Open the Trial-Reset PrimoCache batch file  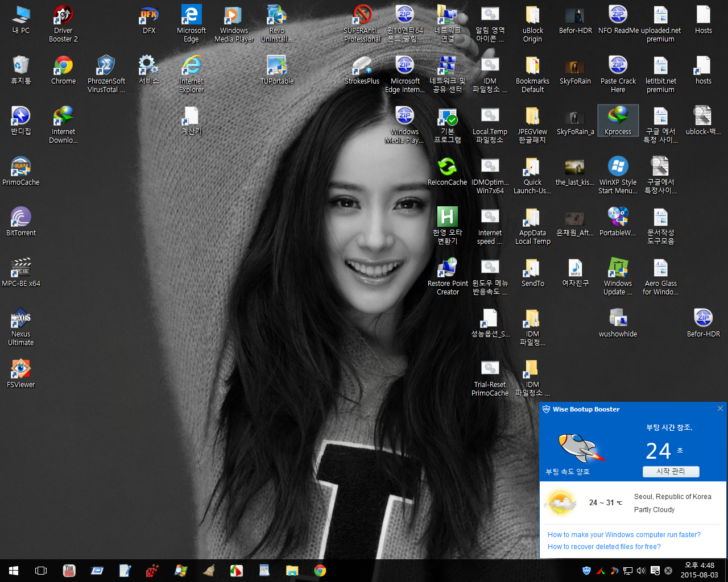[490, 378]
